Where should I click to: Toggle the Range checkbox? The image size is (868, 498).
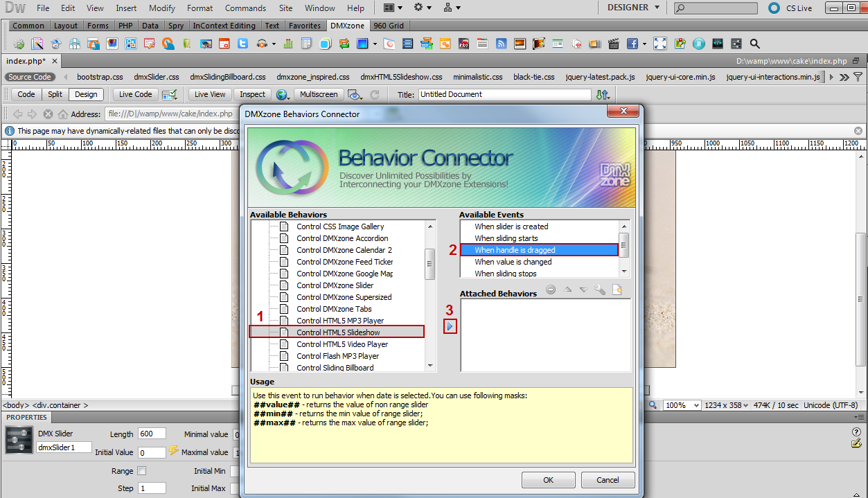pos(142,471)
